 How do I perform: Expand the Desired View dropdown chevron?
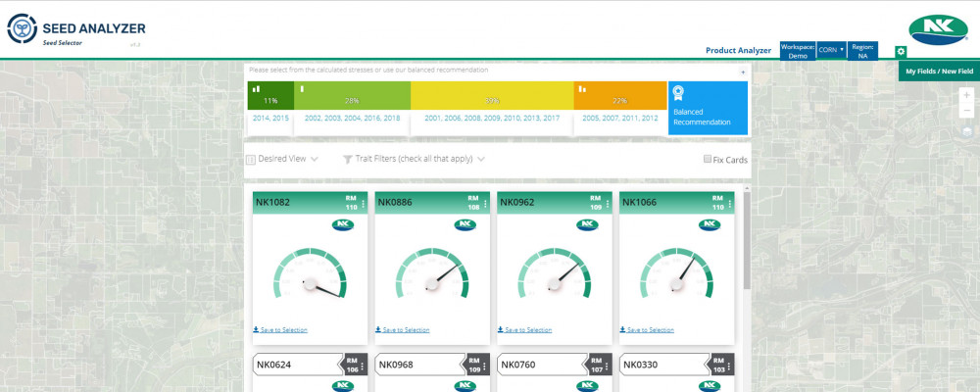(315, 160)
